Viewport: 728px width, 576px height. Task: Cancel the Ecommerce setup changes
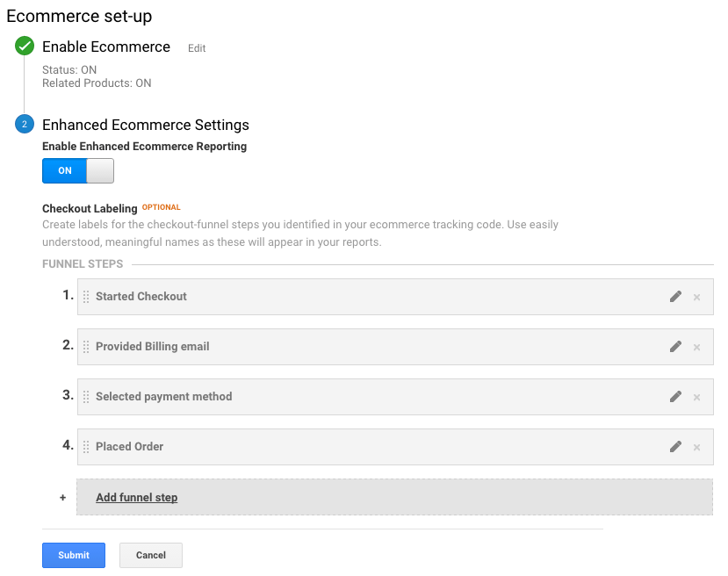(150, 555)
